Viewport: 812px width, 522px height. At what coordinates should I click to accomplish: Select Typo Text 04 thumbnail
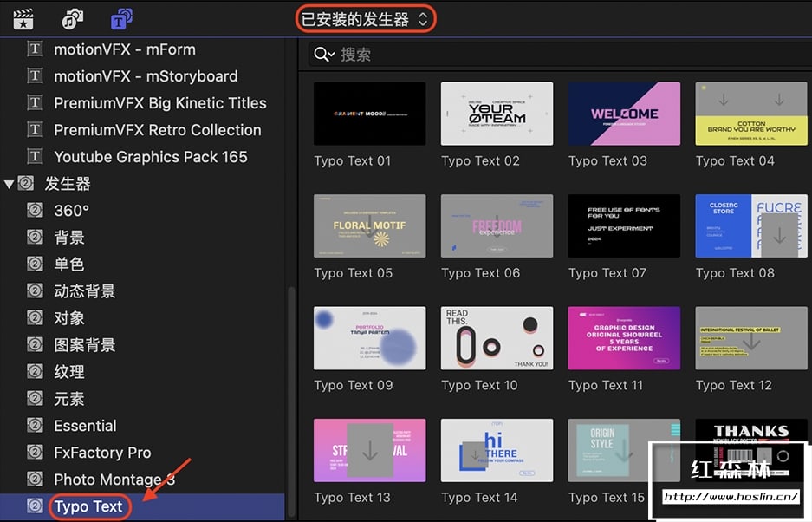[x=751, y=114]
